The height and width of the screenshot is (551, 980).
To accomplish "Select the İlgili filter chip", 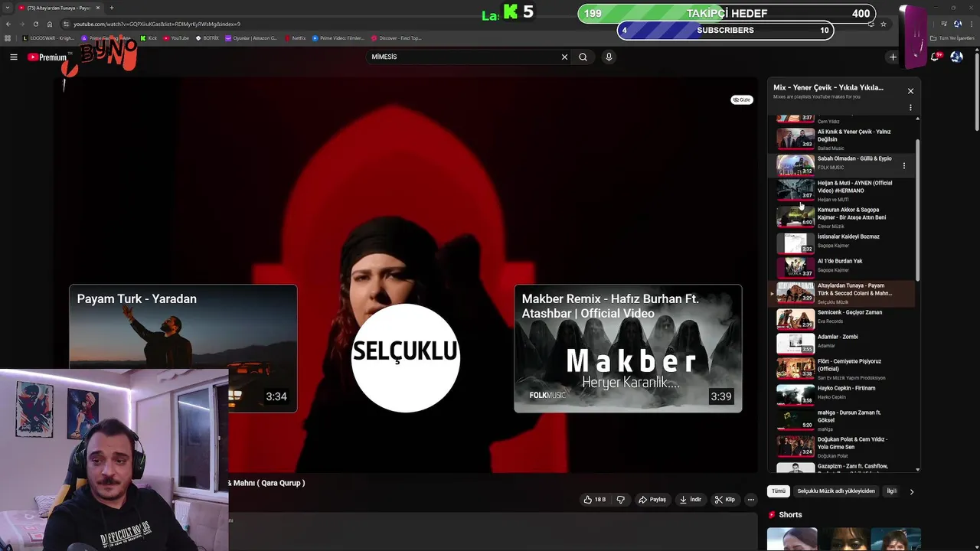I will pyautogui.click(x=891, y=491).
